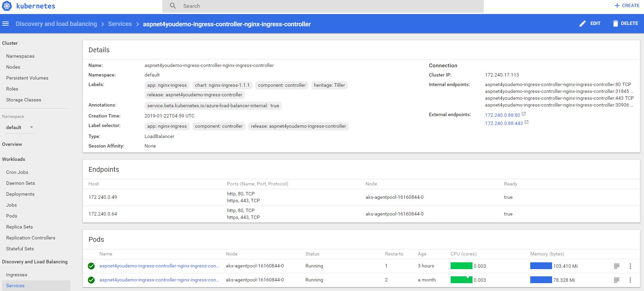The image size is (644, 291).
Task: Click the Kubernetes logo icon
Action: click(x=7, y=6)
